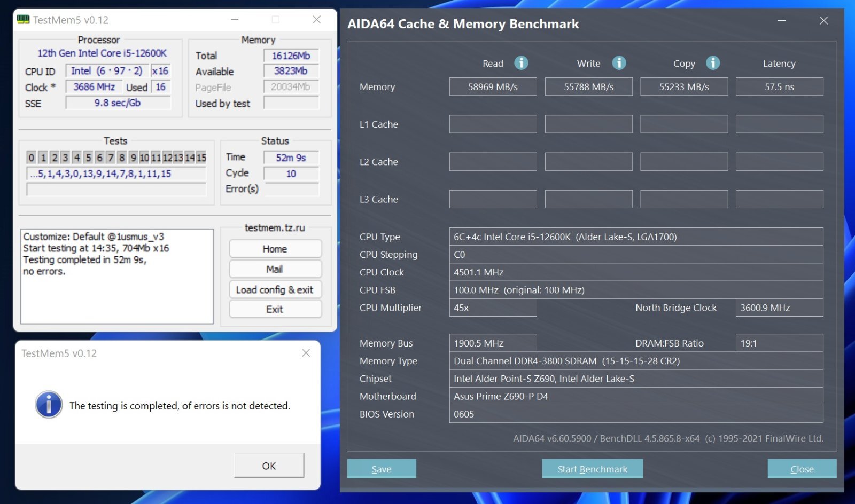Click the Close button at AIDA64 bottom
The width and height of the screenshot is (855, 504).
coord(802,469)
